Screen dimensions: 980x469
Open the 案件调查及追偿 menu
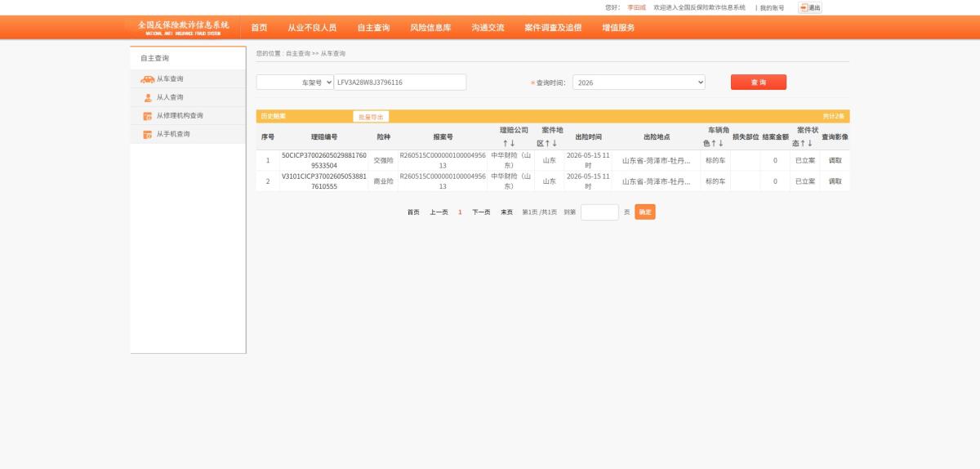pos(553,27)
